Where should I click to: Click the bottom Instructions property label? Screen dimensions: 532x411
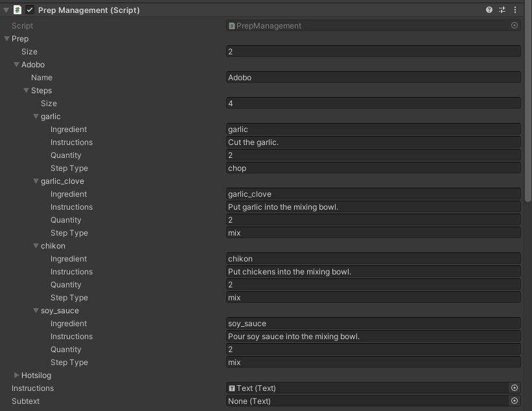pos(32,388)
